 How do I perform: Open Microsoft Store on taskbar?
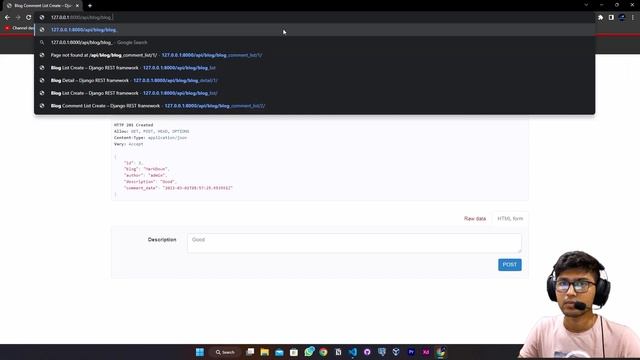[294, 352]
